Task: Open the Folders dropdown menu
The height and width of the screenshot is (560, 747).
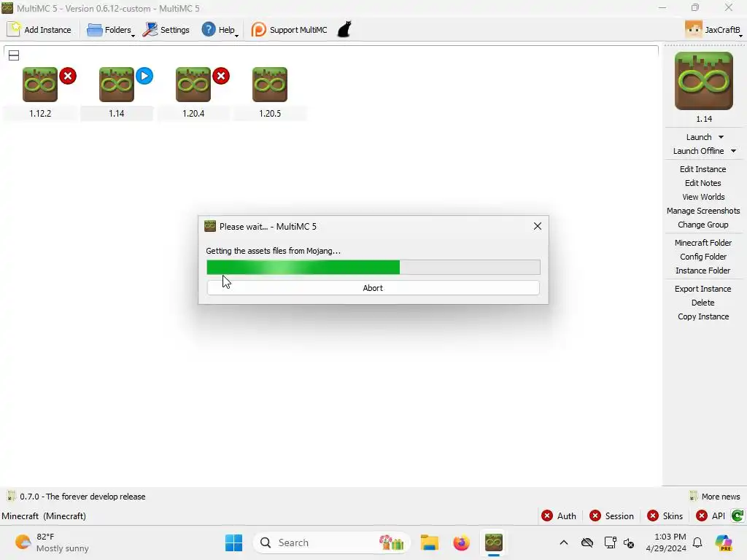Action: click(111, 29)
